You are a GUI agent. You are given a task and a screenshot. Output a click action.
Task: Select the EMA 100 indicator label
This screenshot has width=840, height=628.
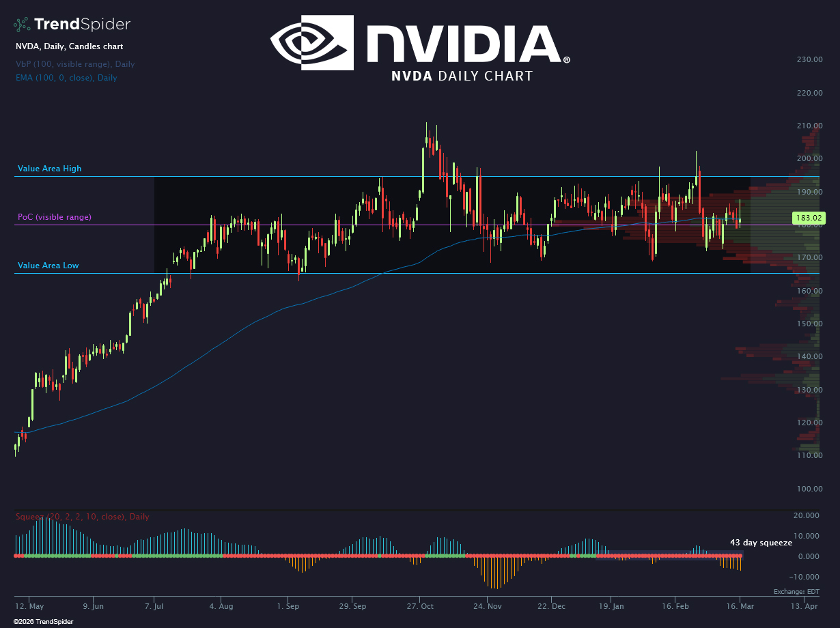[66, 78]
